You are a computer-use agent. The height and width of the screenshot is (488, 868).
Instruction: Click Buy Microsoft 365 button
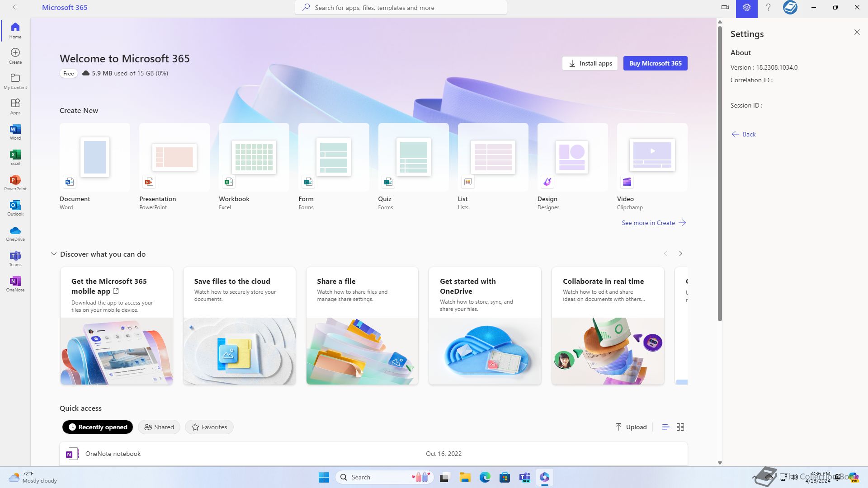655,63
